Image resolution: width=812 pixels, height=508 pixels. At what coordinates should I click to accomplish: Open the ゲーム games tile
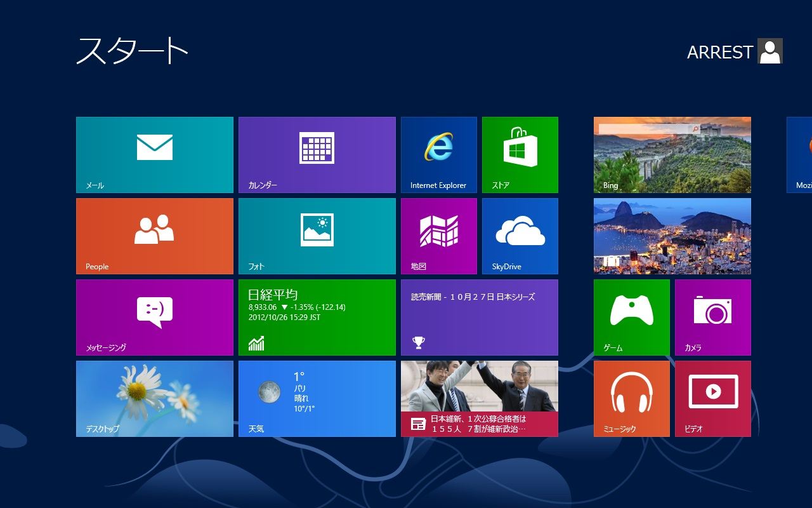(x=632, y=317)
